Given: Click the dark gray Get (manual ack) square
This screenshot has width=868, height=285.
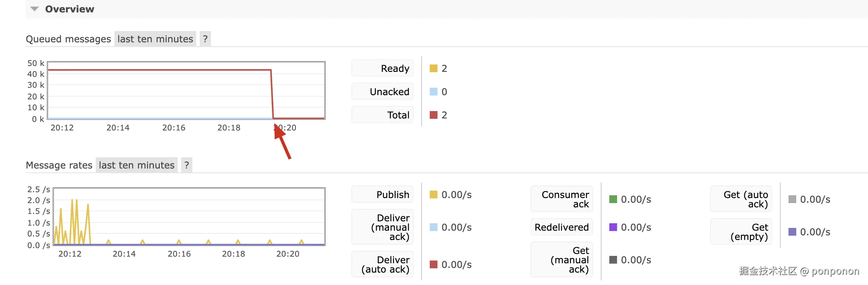Looking at the screenshot, I should pos(613,260).
